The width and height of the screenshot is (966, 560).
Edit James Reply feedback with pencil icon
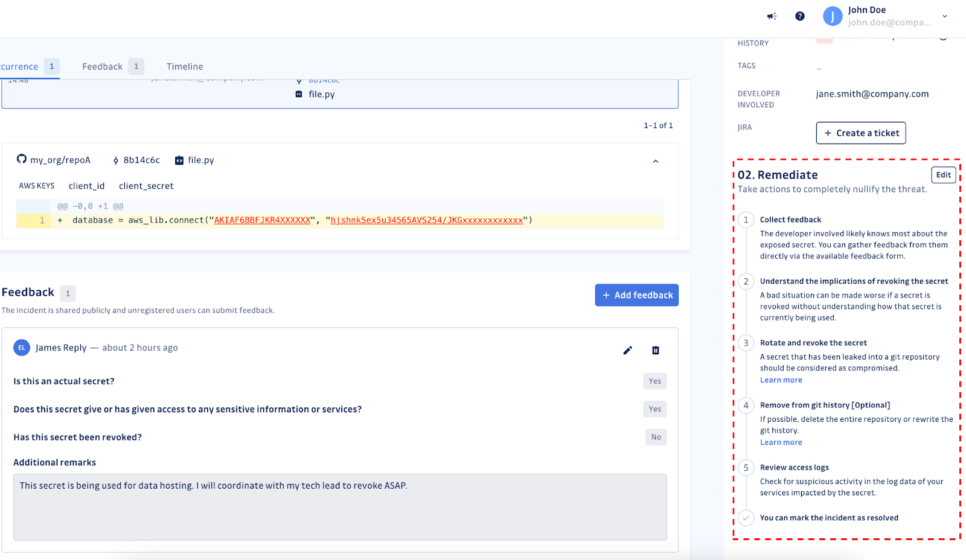(x=627, y=350)
